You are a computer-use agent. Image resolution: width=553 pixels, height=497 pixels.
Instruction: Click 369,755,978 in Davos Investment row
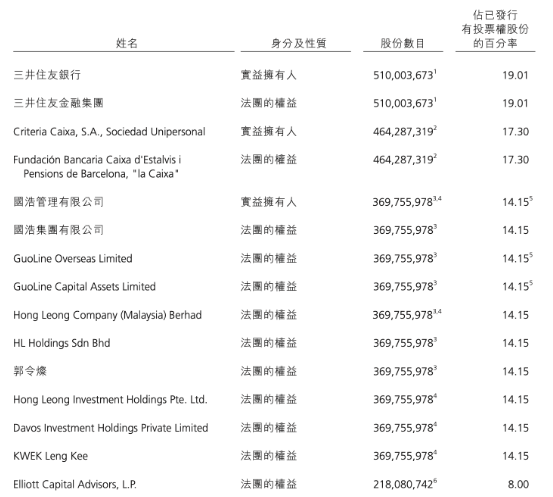[x=403, y=428]
